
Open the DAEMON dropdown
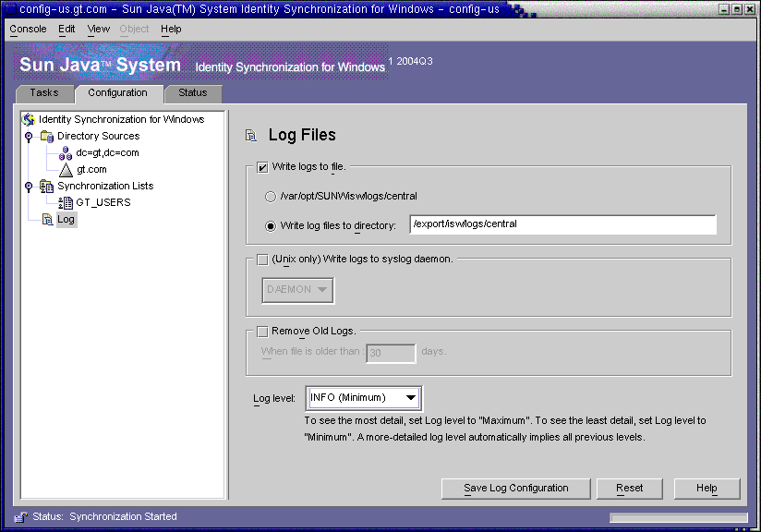coord(297,290)
